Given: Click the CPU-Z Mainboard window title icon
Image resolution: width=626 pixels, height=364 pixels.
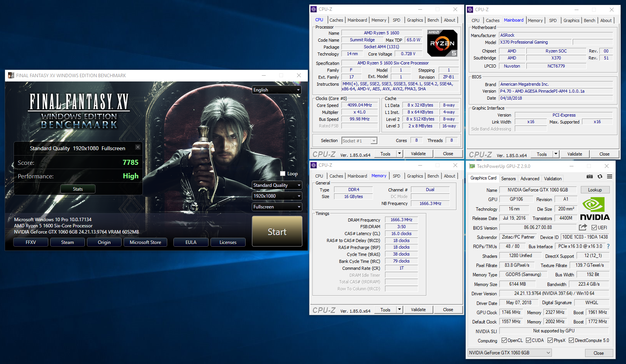Looking at the screenshot, I should [470, 9].
